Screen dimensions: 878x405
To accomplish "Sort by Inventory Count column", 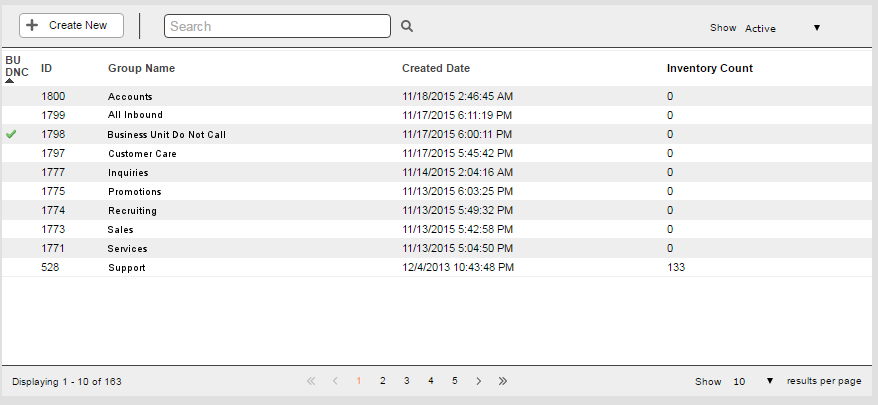I will point(709,68).
